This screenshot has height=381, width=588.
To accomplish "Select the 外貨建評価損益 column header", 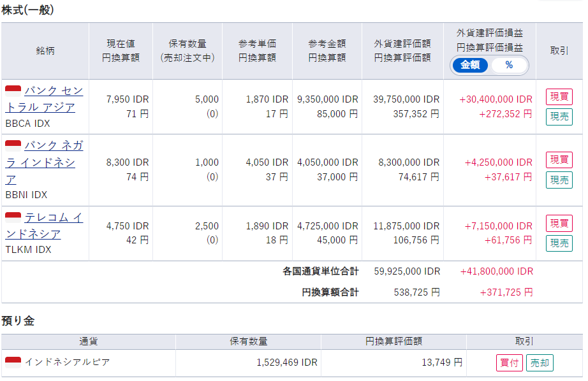I will pyautogui.click(x=489, y=51).
